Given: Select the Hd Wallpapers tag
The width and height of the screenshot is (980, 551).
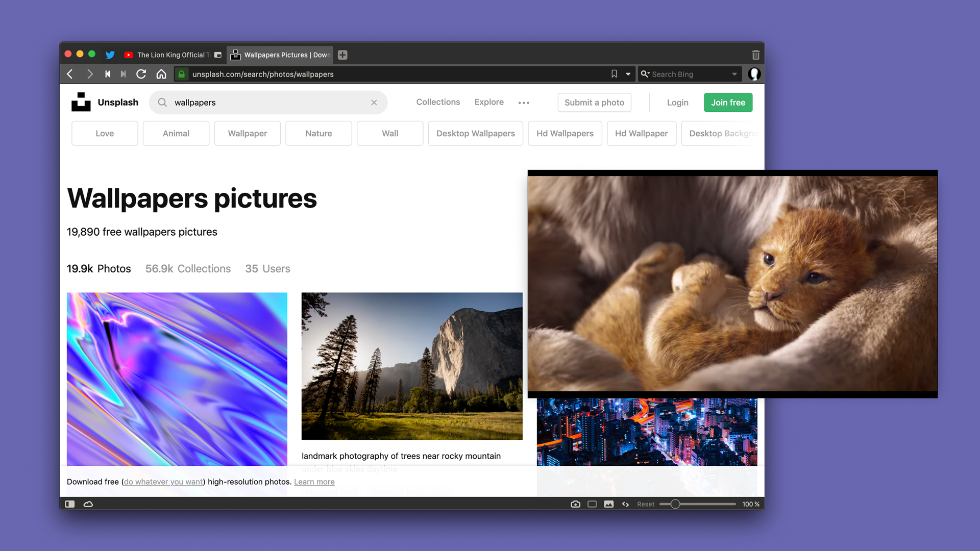Looking at the screenshot, I should tap(565, 133).
